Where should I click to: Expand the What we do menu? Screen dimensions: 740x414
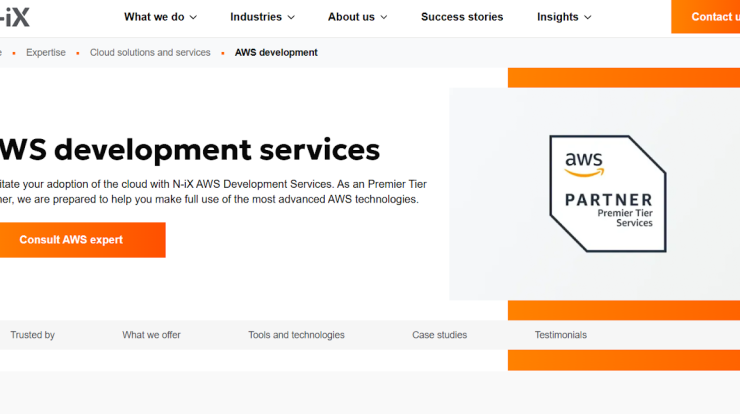coord(160,17)
